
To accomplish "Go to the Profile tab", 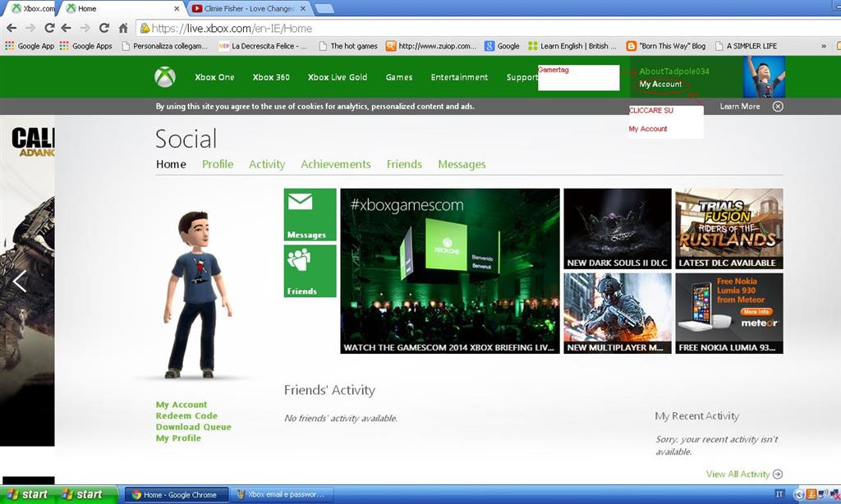I will pyautogui.click(x=218, y=164).
